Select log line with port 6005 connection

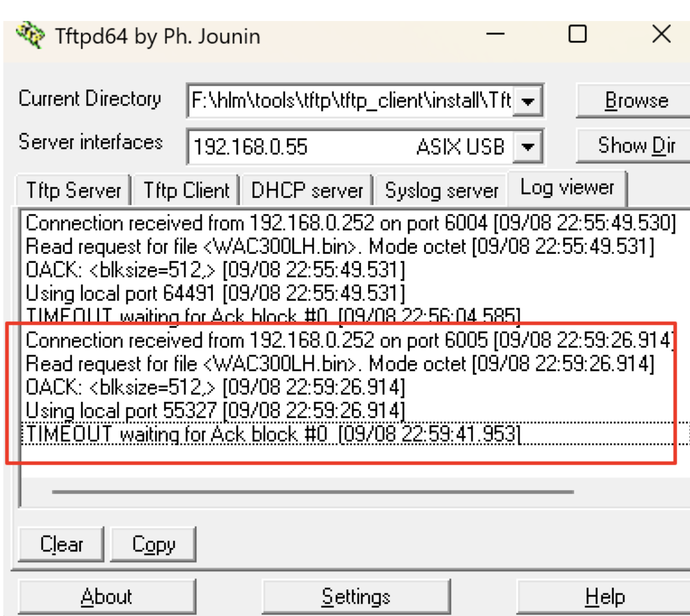click(350, 340)
